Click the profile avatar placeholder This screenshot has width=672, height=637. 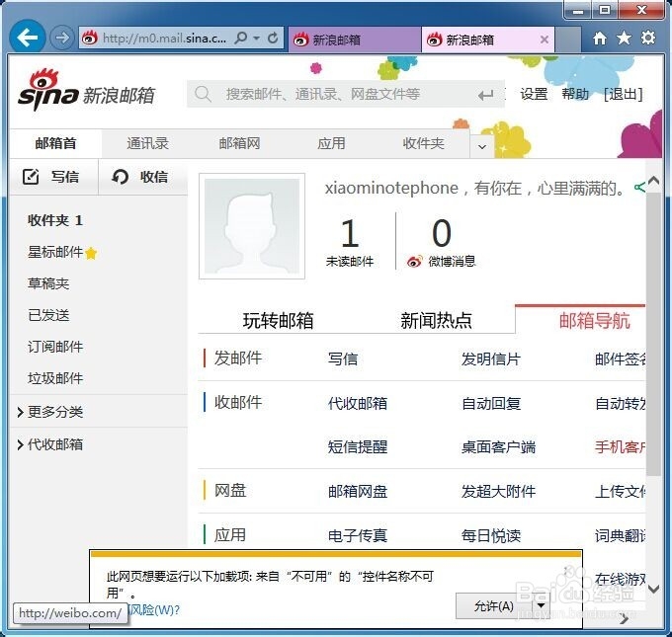coord(252,226)
